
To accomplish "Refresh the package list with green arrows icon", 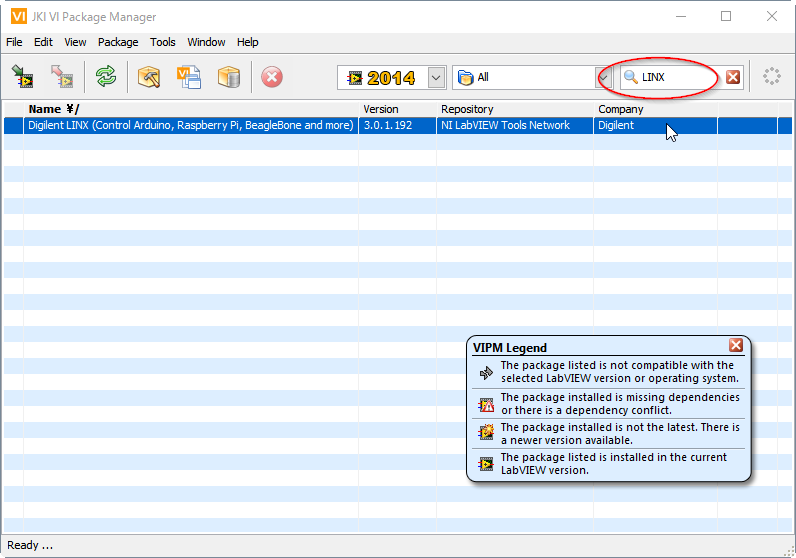I will [x=106, y=77].
